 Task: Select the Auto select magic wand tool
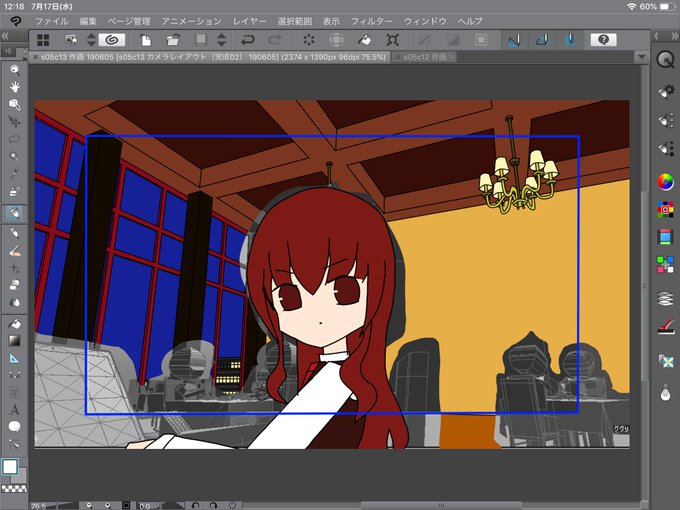pyautogui.click(x=15, y=156)
